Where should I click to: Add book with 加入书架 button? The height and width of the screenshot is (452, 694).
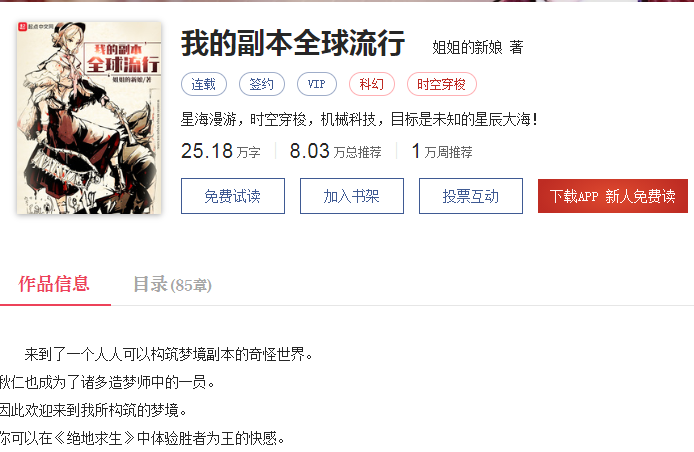pyautogui.click(x=352, y=196)
